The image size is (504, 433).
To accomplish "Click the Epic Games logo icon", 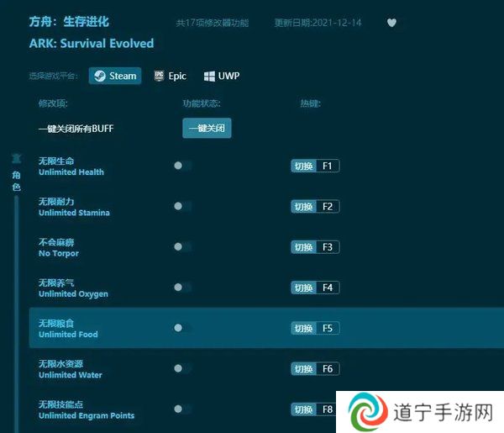I will 159,76.
